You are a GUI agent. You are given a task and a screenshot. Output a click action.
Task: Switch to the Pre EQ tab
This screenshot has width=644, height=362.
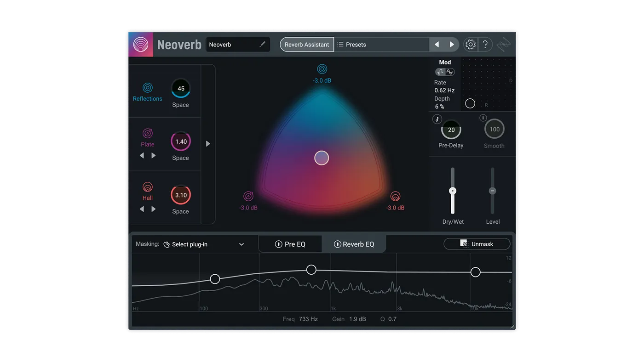tap(290, 244)
